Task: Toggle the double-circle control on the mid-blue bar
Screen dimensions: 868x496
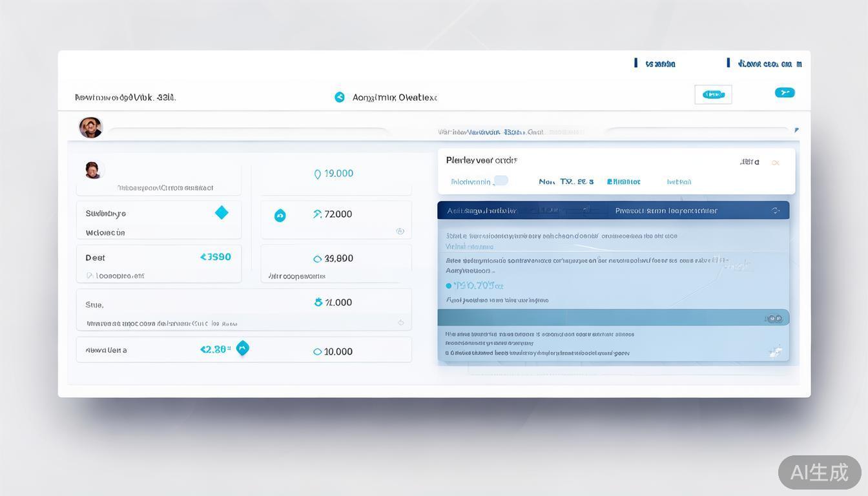Action: point(773,318)
